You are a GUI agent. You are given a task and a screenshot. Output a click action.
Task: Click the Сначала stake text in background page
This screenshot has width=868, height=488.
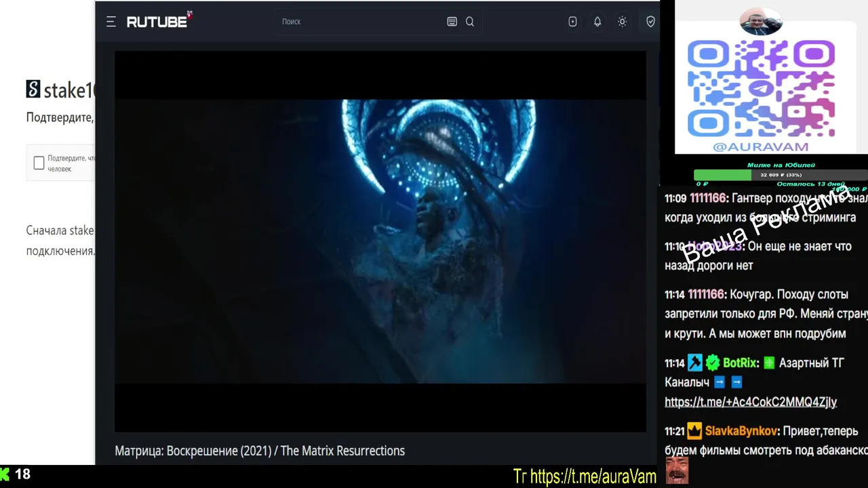pos(60,230)
